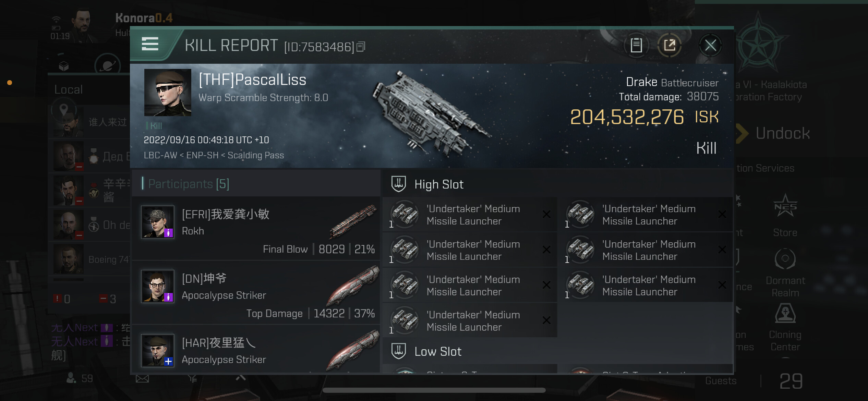Viewport: 868px width, 401px height.
Task: Open the planet view icon
Action: pos(107,65)
